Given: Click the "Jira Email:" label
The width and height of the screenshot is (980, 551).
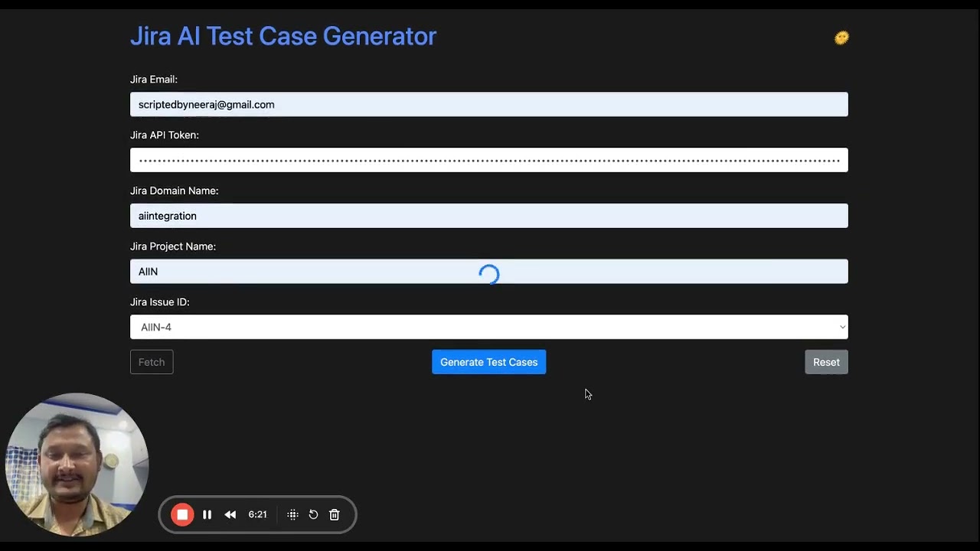Looking at the screenshot, I should click(154, 80).
